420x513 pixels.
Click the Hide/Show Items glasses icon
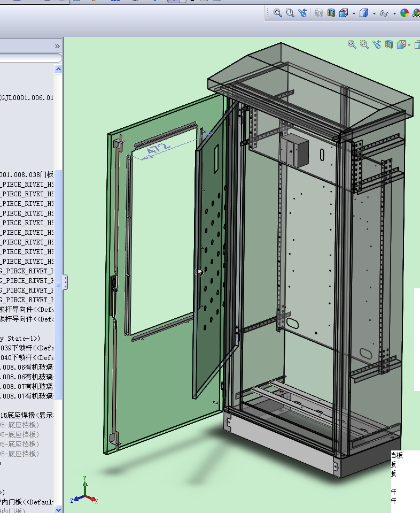384,13
